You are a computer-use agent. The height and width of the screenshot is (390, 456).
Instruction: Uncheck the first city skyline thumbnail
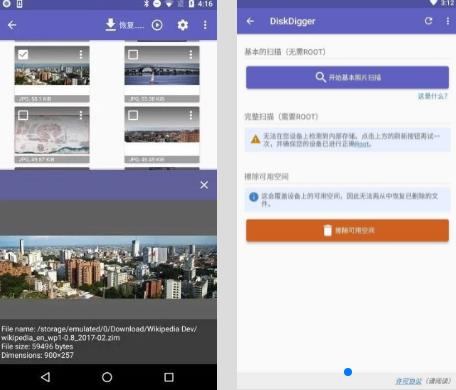pos(23,54)
